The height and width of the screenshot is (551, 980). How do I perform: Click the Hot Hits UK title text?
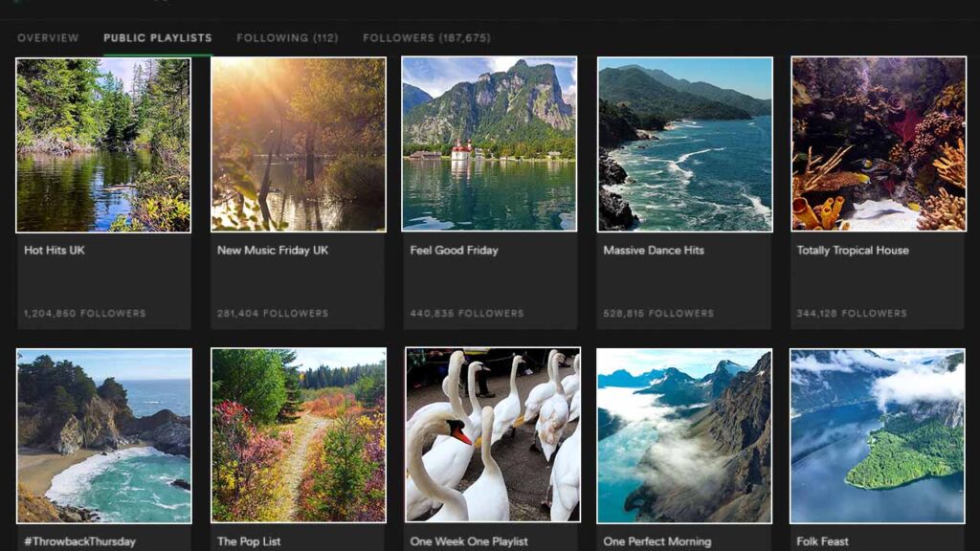[x=55, y=251]
